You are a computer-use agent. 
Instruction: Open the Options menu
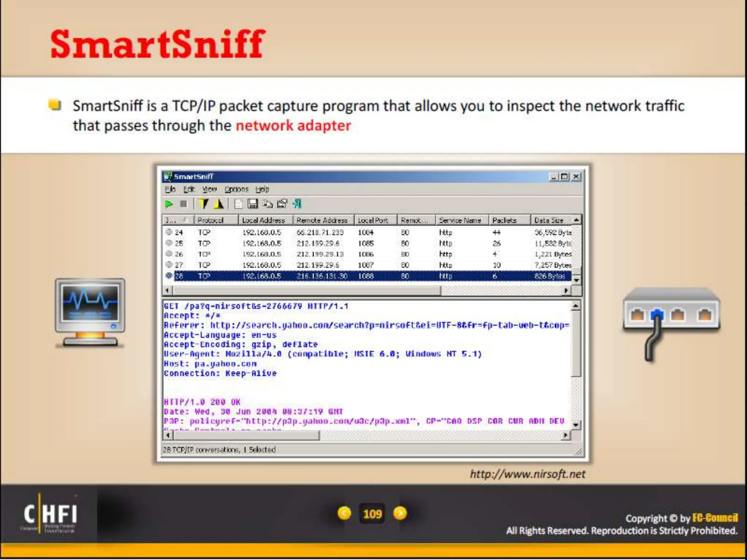[x=236, y=189]
